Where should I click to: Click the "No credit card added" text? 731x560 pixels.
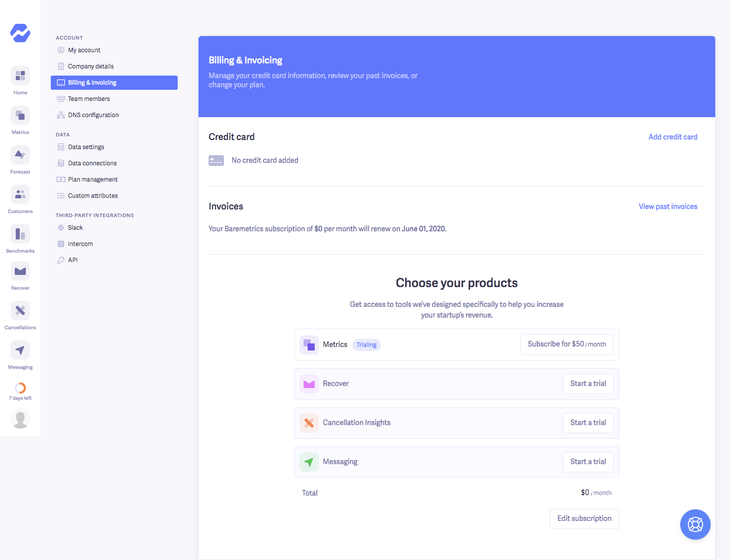[265, 160]
